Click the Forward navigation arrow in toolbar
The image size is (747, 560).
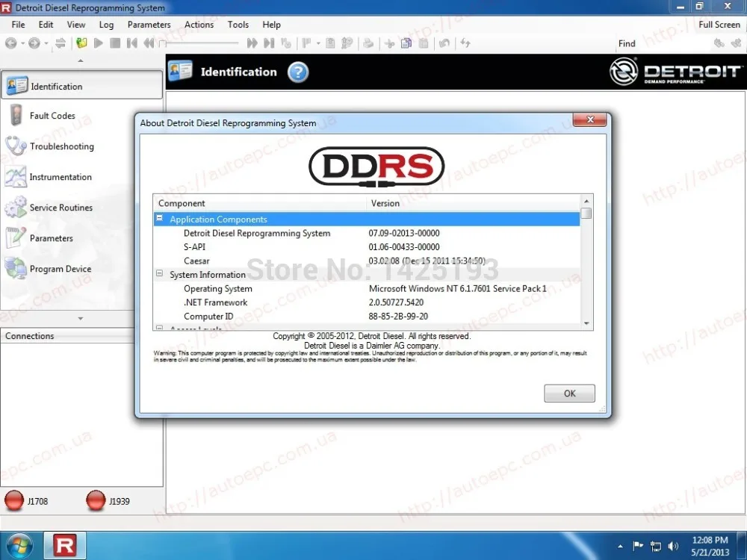click(34, 43)
